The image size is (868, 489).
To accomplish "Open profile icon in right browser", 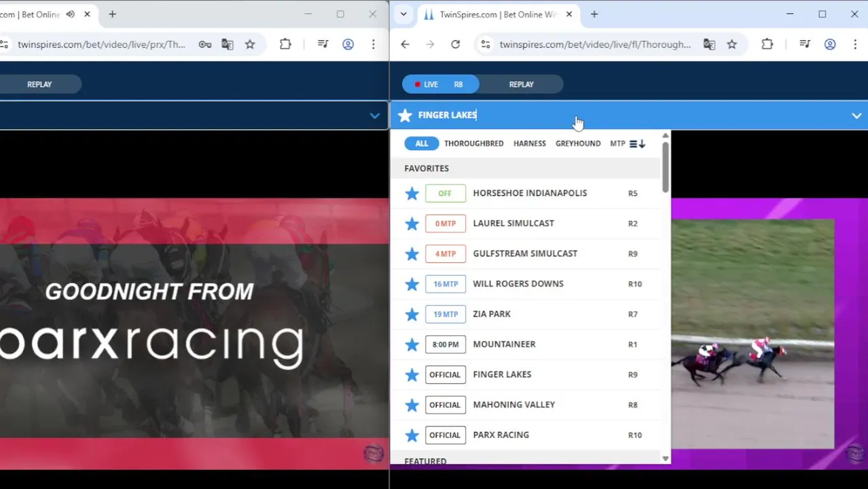I will pos(830,44).
